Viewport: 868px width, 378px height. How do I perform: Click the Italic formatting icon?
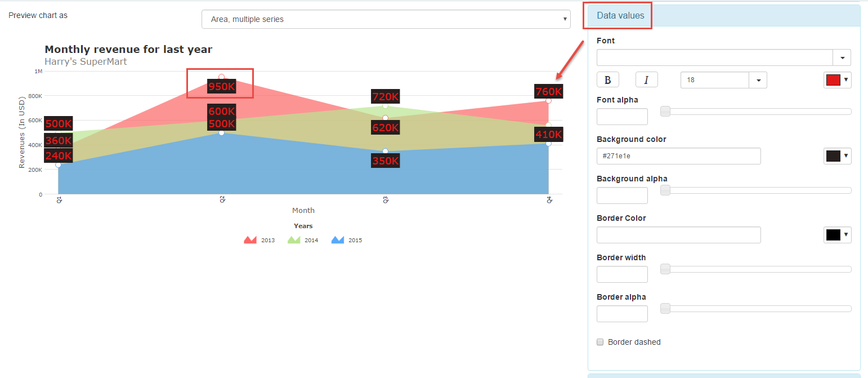(646, 79)
